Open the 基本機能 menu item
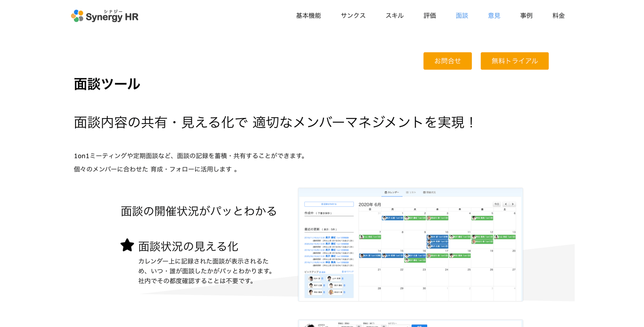This screenshot has width=644, height=327. (308, 15)
